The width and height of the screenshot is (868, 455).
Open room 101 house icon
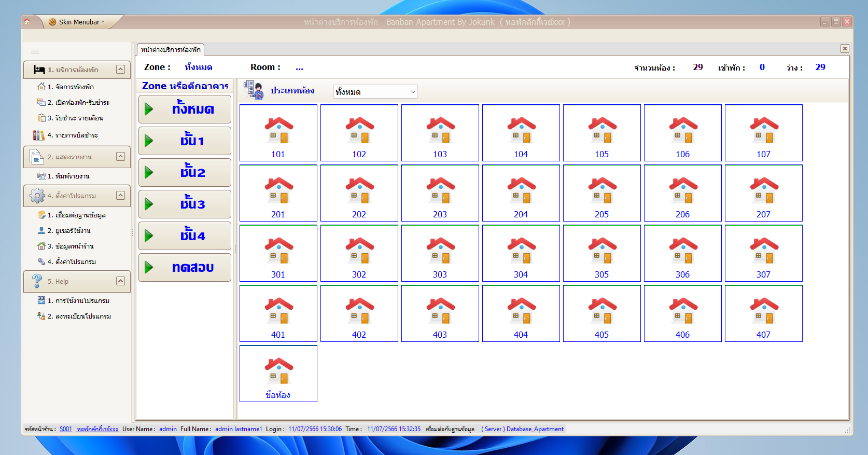(x=278, y=130)
